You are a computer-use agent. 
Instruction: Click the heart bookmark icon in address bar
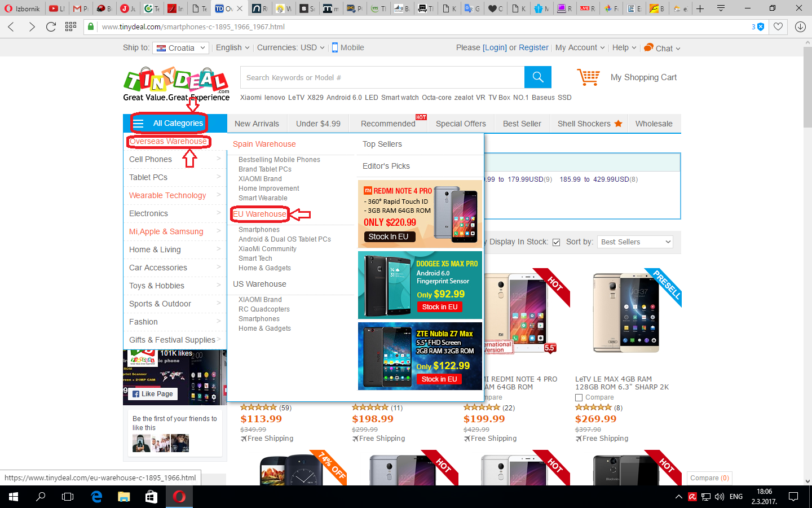pyautogui.click(x=778, y=27)
